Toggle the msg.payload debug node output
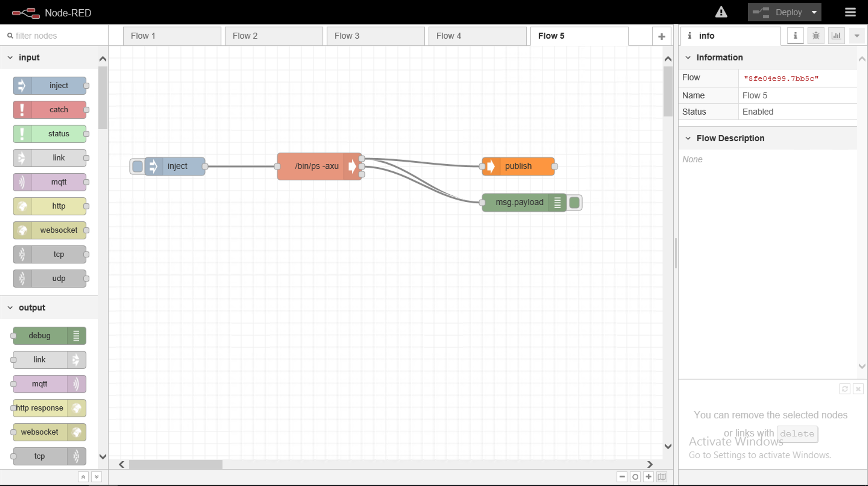868x486 pixels. coord(574,203)
